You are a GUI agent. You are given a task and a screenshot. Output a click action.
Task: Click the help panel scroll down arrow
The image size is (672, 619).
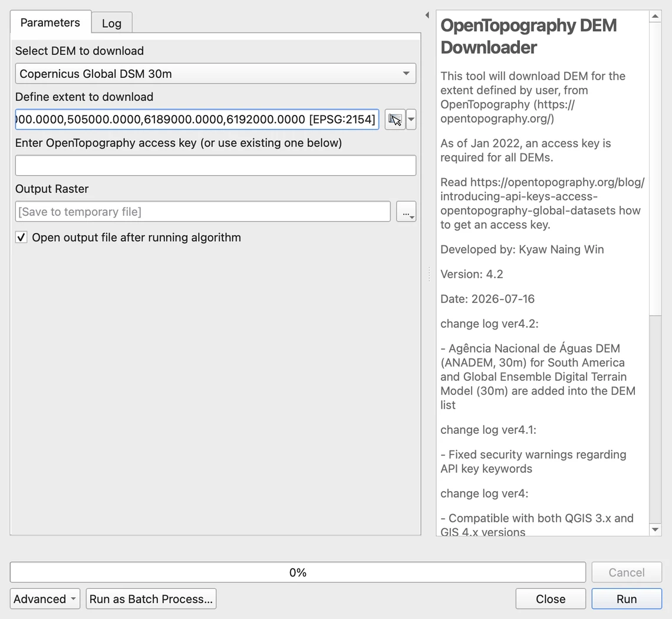tap(655, 529)
